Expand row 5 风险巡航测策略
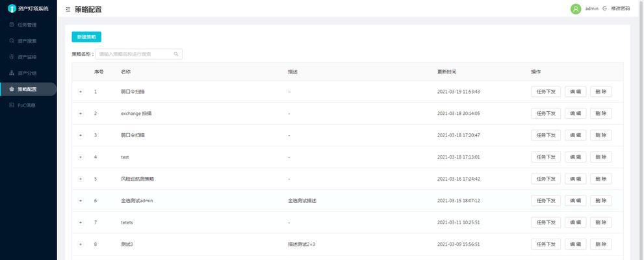The height and width of the screenshot is (260, 644). click(81, 179)
